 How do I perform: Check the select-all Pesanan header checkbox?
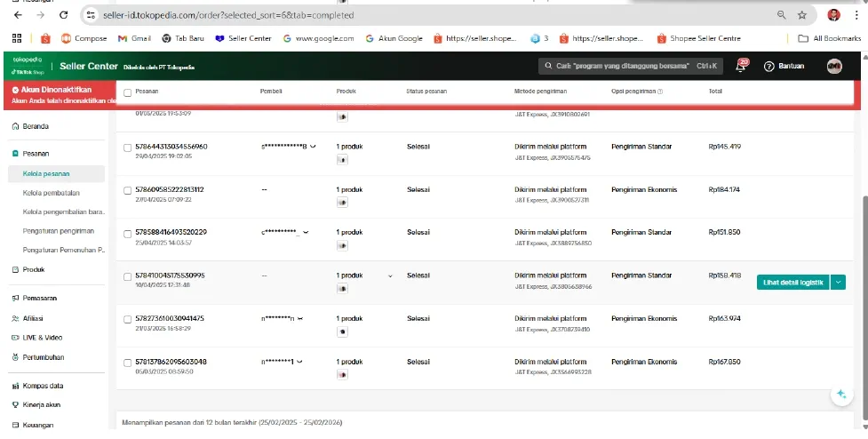[128, 92]
